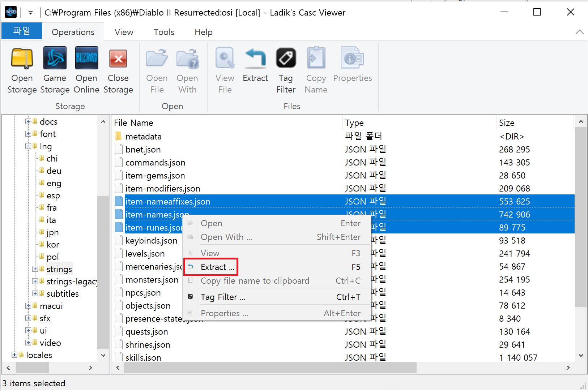This screenshot has width=588, height=391.
Task: Click the file icon next to levels.json
Action: coord(118,253)
